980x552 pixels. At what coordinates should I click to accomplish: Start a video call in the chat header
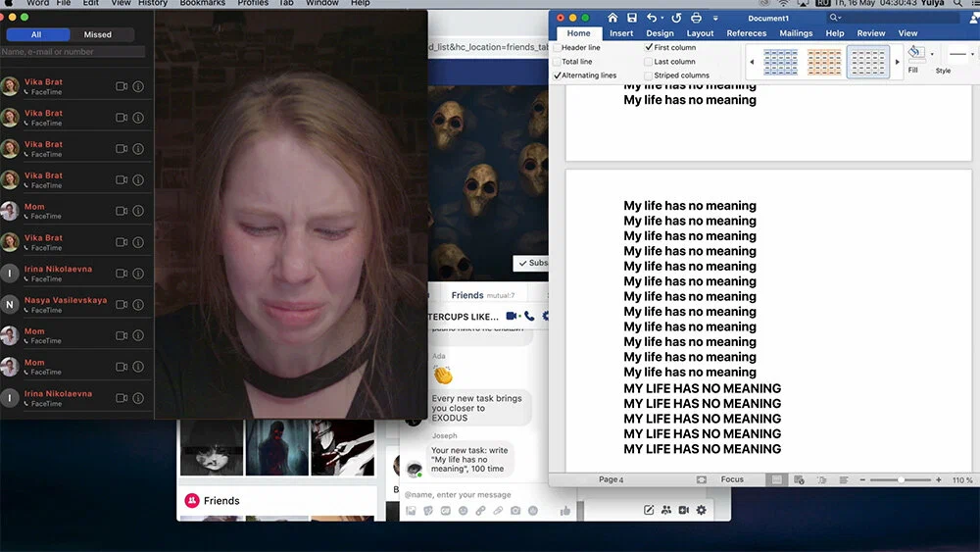tap(512, 316)
